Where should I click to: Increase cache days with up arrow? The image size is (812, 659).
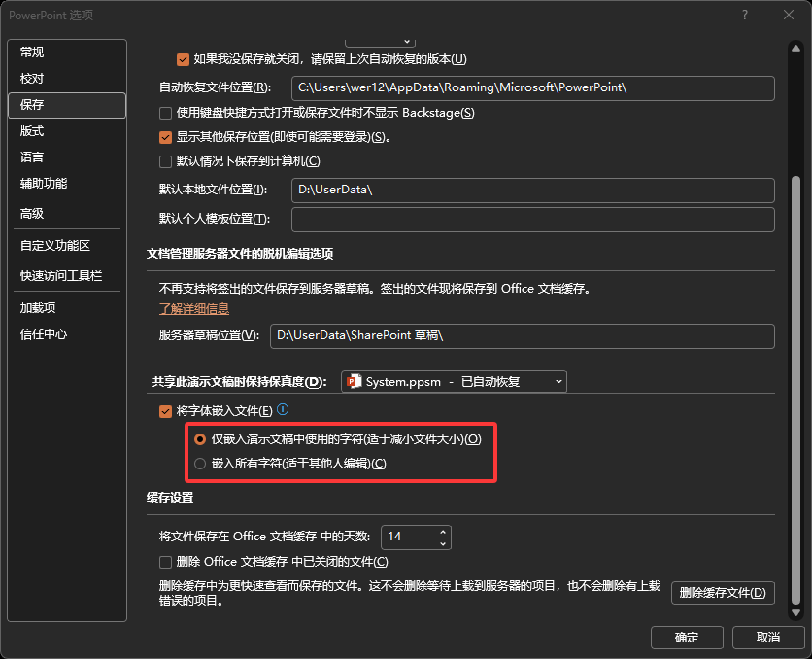pyautogui.click(x=443, y=532)
